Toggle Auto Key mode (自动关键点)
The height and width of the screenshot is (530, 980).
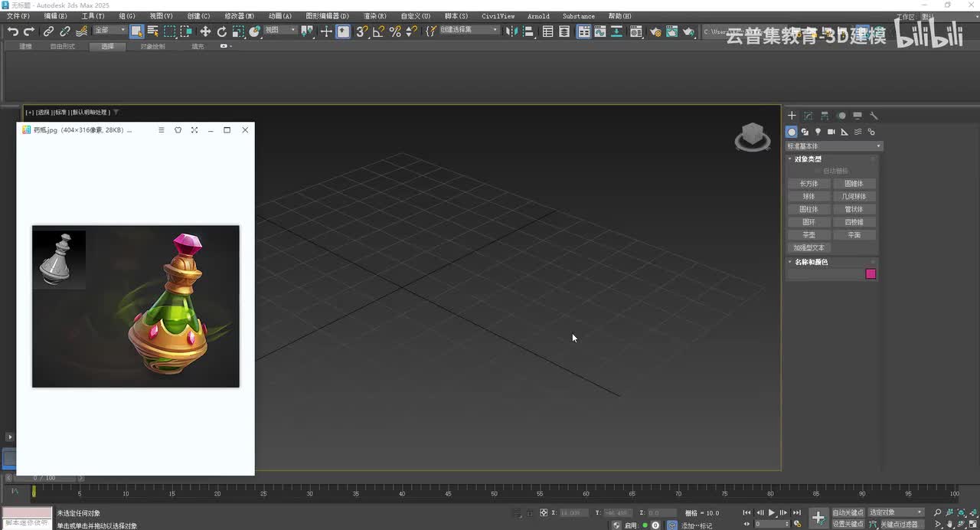click(x=848, y=512)
